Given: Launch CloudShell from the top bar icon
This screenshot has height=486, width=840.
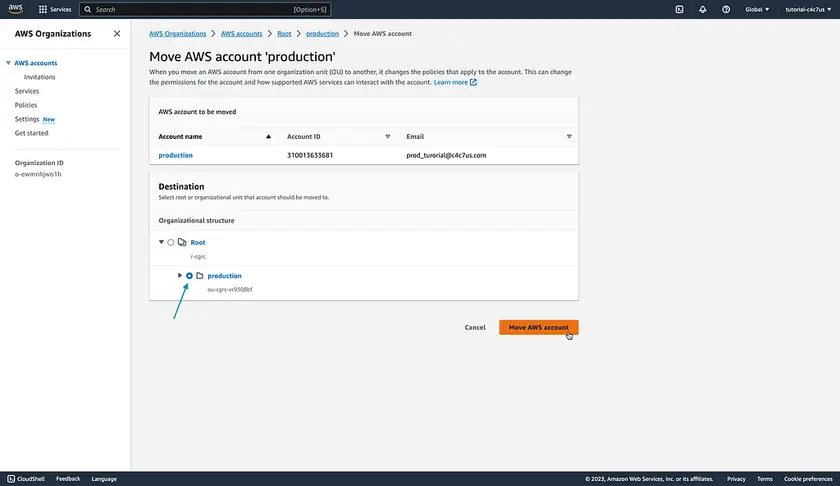Looking at the screenshot, I should pyautogui.click(x=679, y=9).
